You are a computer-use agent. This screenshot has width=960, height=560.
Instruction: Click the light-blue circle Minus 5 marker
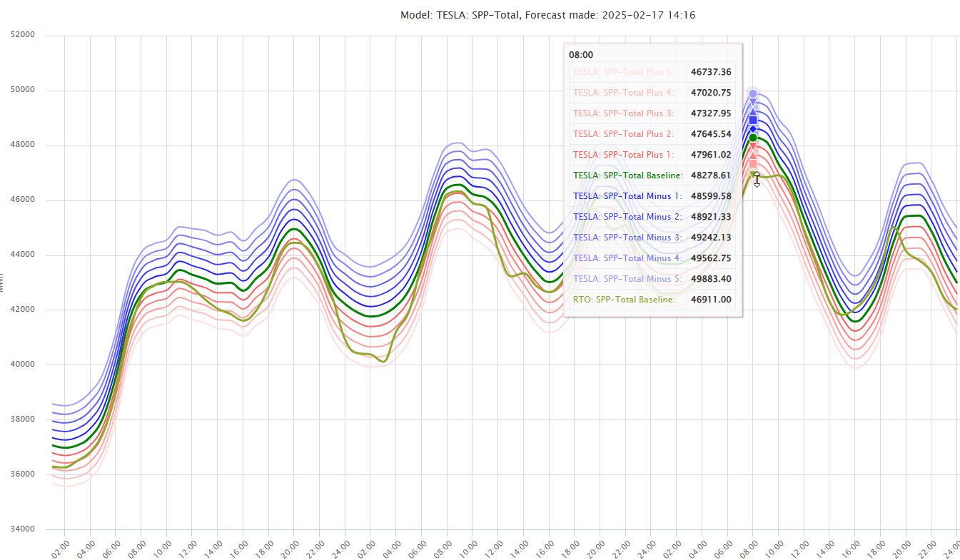753,93
